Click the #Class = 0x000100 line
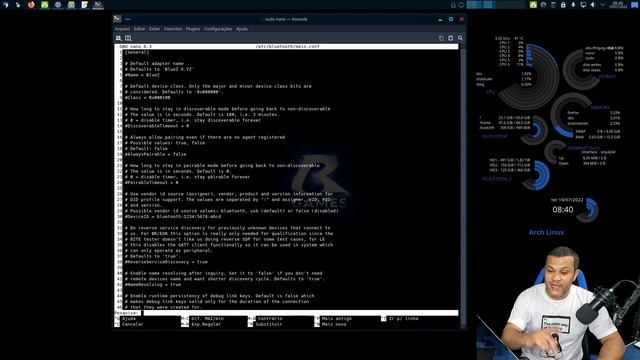Screen dimensions: 640x360 (147, 98)
